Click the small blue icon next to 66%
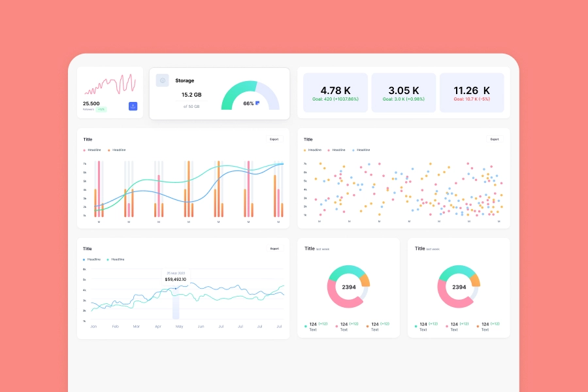 [x=257, y=103]
